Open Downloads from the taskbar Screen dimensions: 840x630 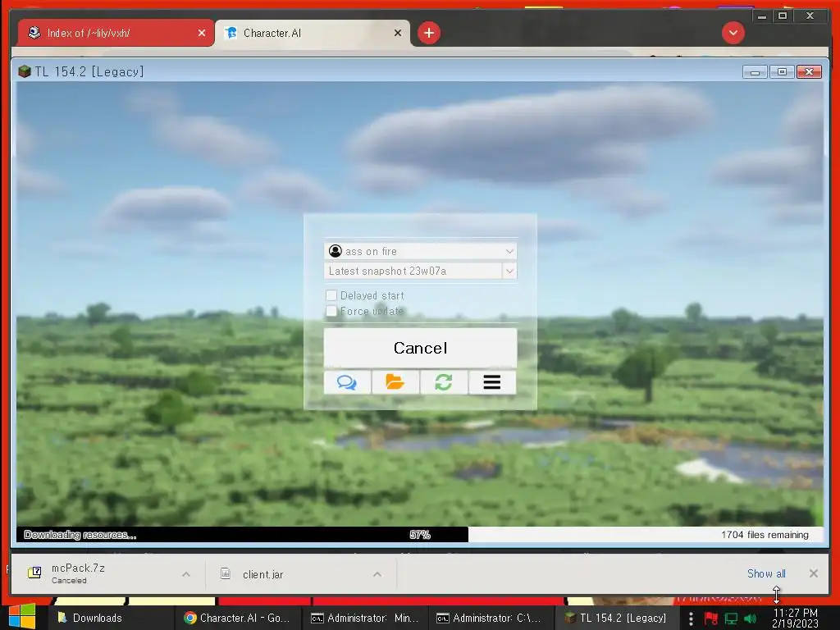(x=112, y=618)
